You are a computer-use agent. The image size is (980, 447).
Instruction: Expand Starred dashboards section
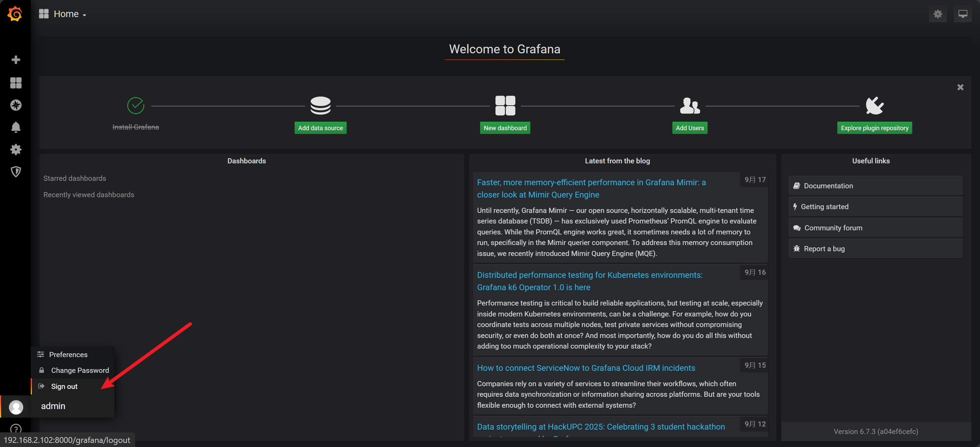75,178
